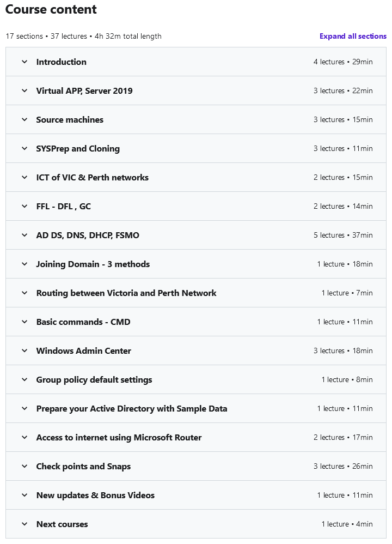
Task: Select Basic commands - CMD section title
Action: point(83,322)
